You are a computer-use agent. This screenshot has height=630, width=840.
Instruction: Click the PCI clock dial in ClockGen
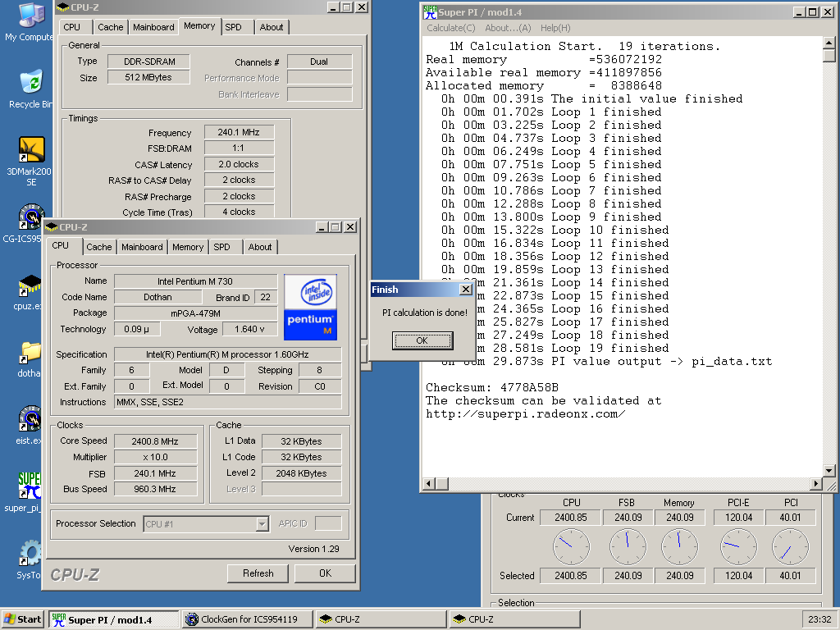pyautogui.click(x=790, y=547)
